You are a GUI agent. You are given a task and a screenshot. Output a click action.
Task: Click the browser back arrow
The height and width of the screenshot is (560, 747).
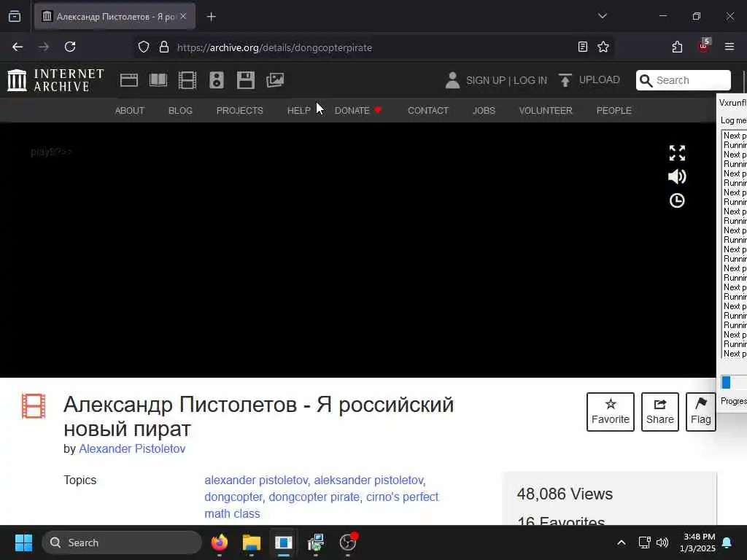(x=18, y=47)
